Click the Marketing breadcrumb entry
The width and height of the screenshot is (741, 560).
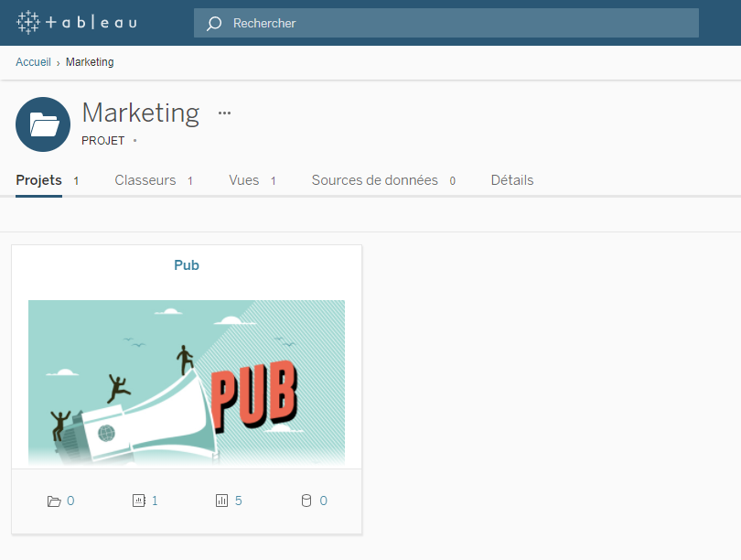[90, 61]
